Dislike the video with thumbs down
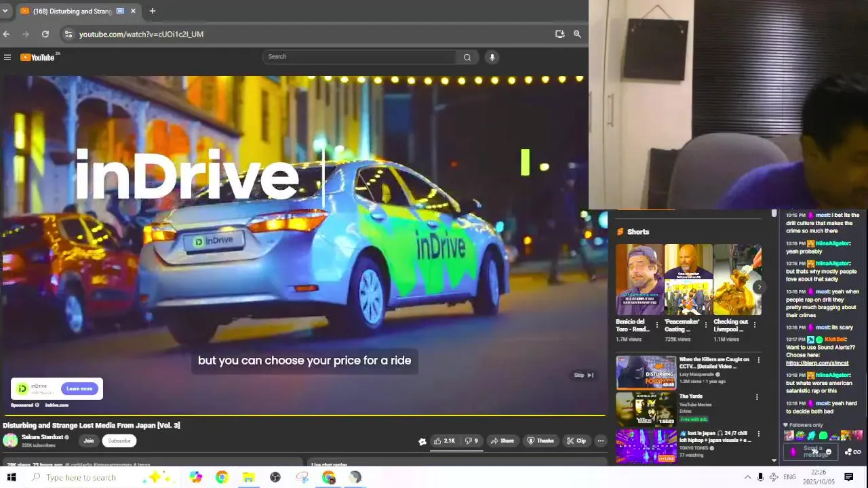This screenshot has width=868, height=488. point(471,441)
